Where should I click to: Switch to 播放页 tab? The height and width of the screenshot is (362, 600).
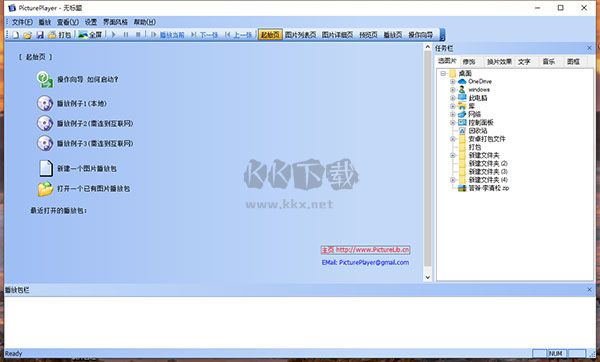(393, 34)
